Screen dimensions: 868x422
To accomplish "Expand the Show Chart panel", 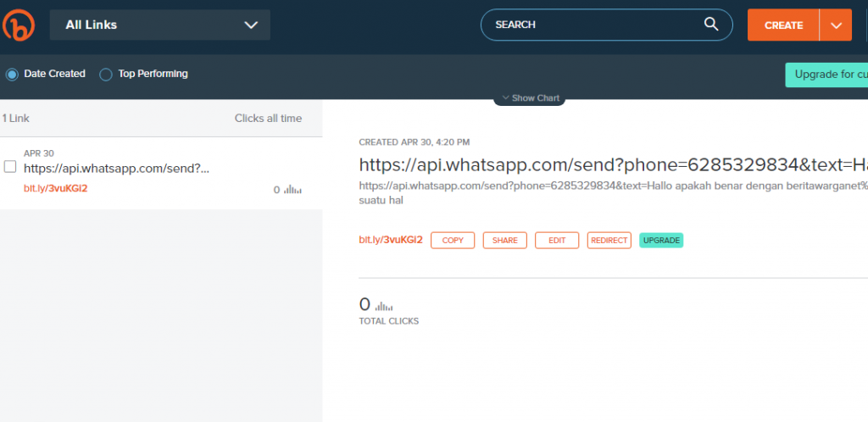I will [530, 98].
